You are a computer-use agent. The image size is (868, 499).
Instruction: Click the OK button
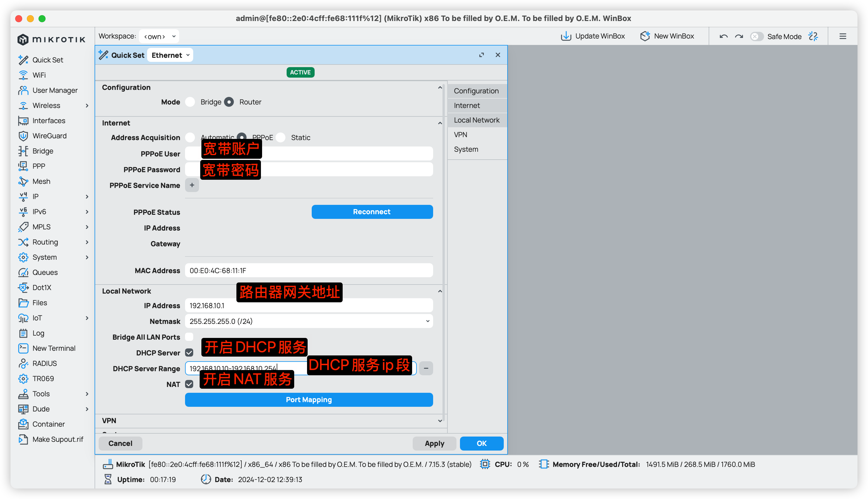[482, 443]
